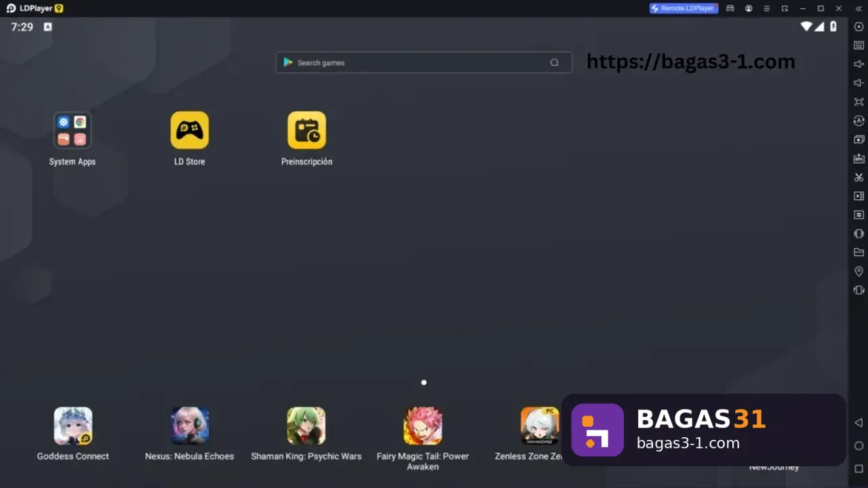Image resolution: width=868 pixels, height=488 pixels.
Task: Collapse the sidebar with double chevron
Action: (x=858, y=8)
